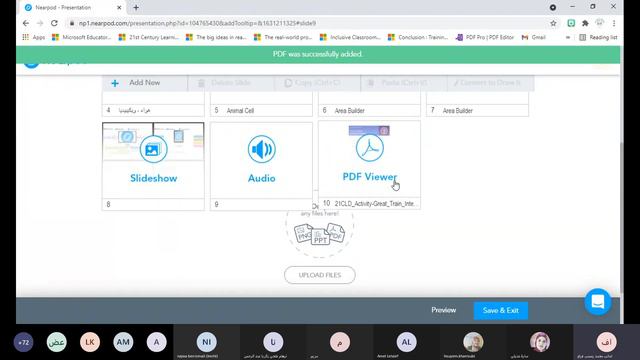Click the Slideshow image icon
Viewport: 640px width, 360px height.
click(x=153, y=149)
